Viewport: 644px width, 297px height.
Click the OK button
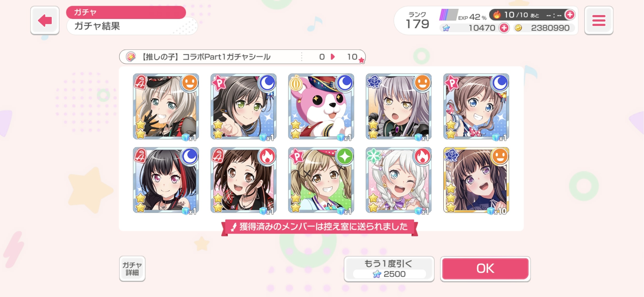[485, 269]
